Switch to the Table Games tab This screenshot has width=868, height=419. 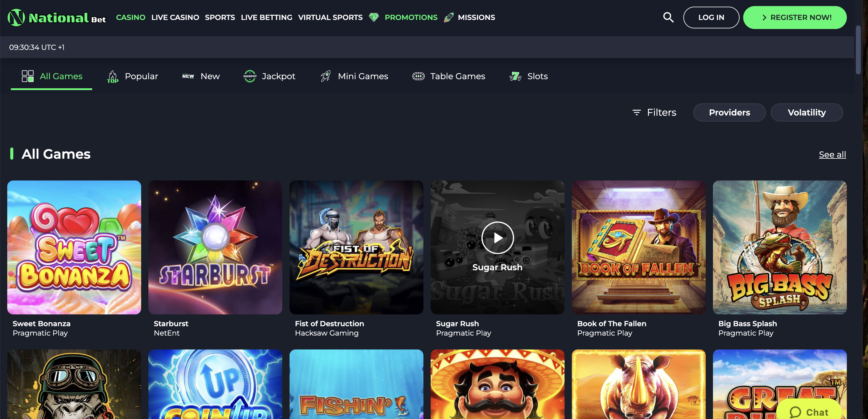449,76
